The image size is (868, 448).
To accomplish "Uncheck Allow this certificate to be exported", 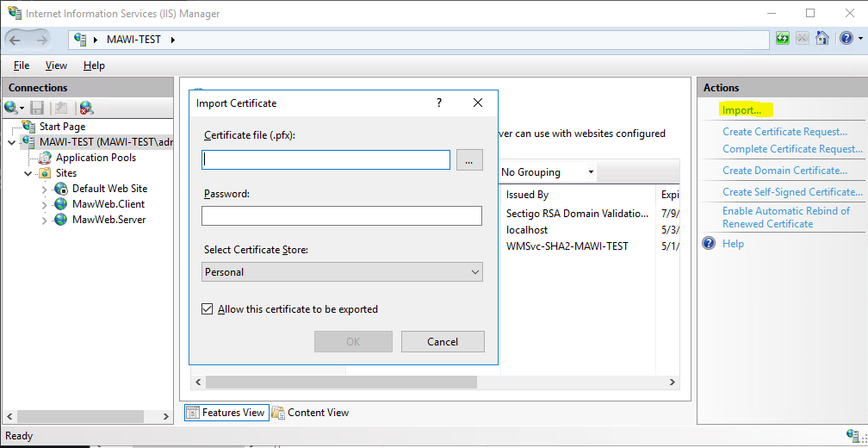I will (207, 309).
